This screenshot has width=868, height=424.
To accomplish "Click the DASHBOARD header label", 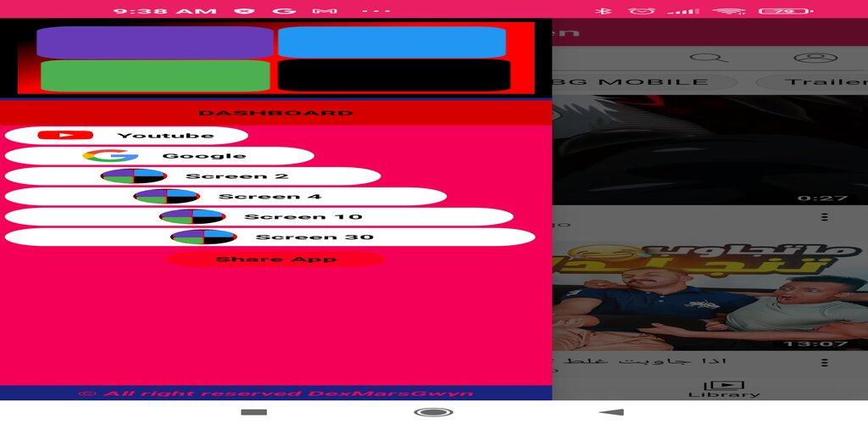I will tap(275, 113).
